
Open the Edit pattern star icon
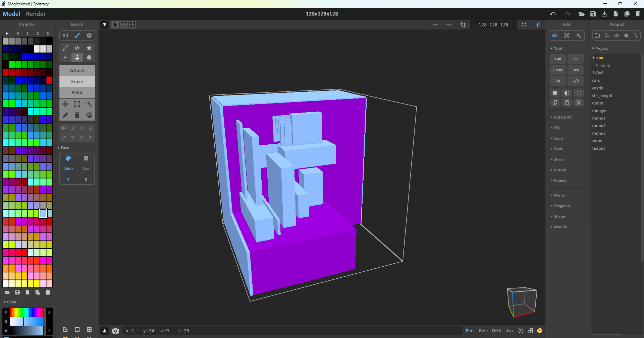[89, 48]
